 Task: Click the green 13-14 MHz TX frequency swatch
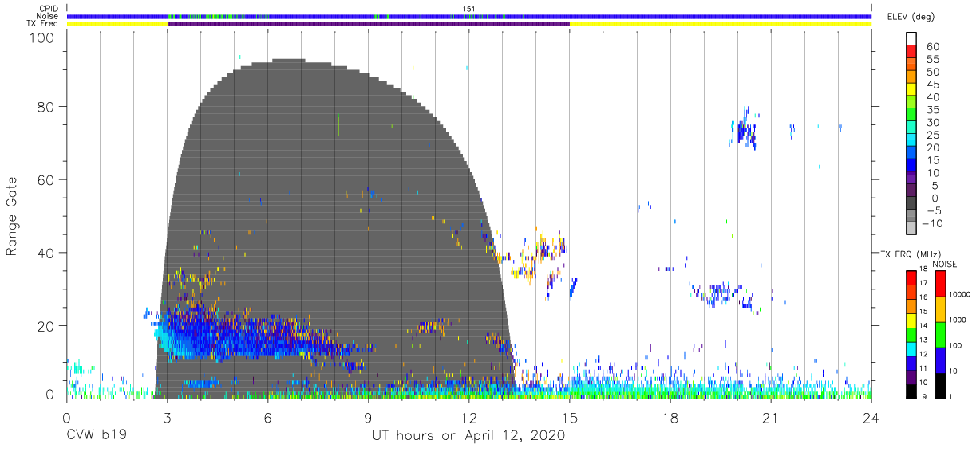(911, 335)
